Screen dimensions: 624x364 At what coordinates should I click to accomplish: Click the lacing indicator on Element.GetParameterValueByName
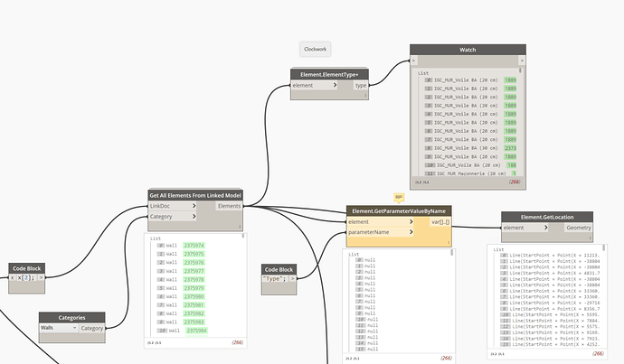(449, 243)
